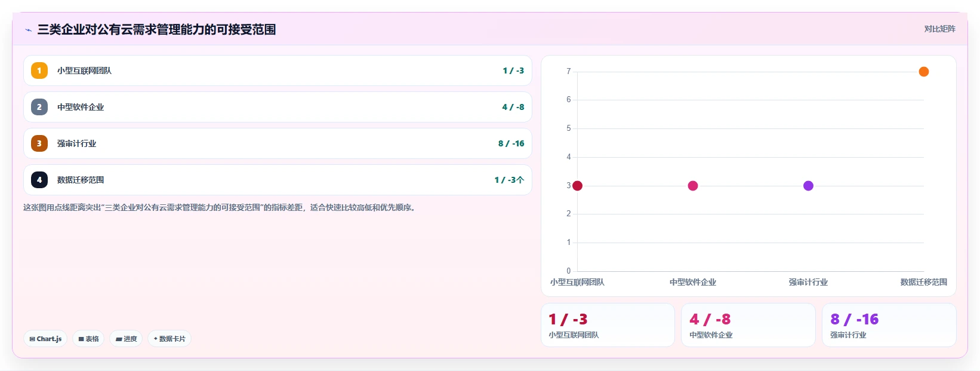
Task: Click the orange number 1 badge
Action: (39, 70)
